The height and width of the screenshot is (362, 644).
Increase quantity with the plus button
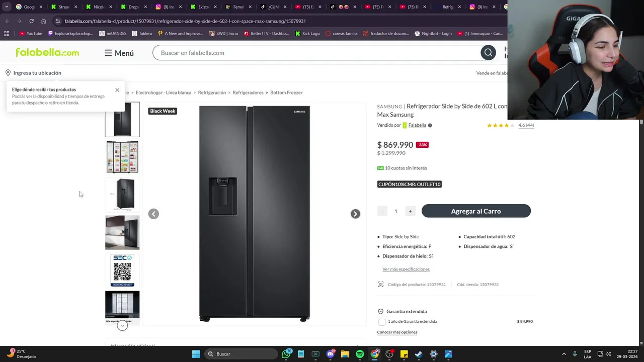tap(410, 211)
